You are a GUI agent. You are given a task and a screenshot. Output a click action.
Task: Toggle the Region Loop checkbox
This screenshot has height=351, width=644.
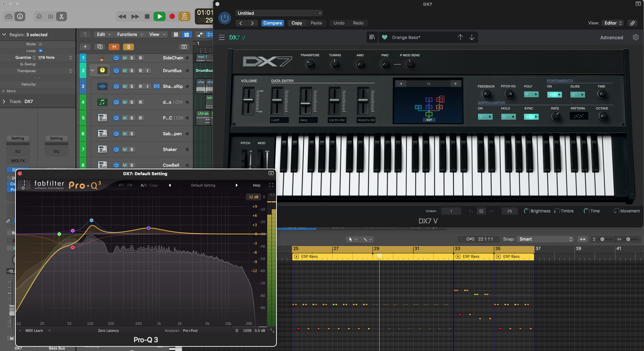[x=40, y=51]
